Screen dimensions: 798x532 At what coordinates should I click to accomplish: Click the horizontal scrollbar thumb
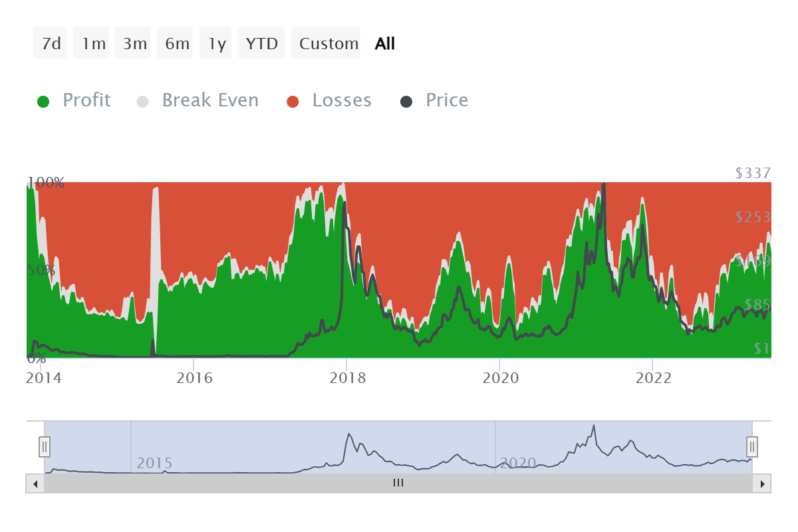(x=398, y=483)
